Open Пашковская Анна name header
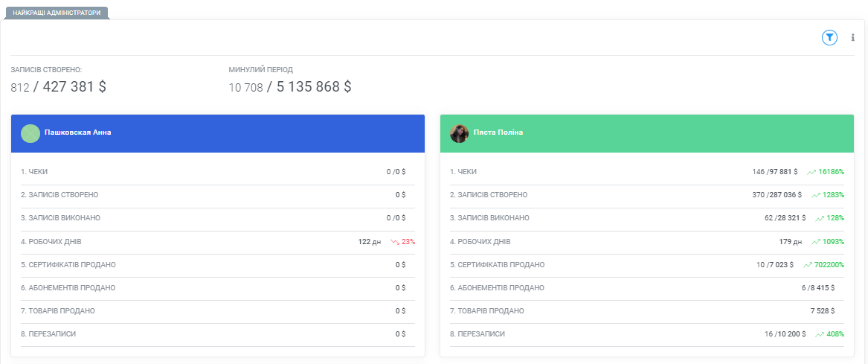This screenshot has width=868, height=364. [78, 133]
